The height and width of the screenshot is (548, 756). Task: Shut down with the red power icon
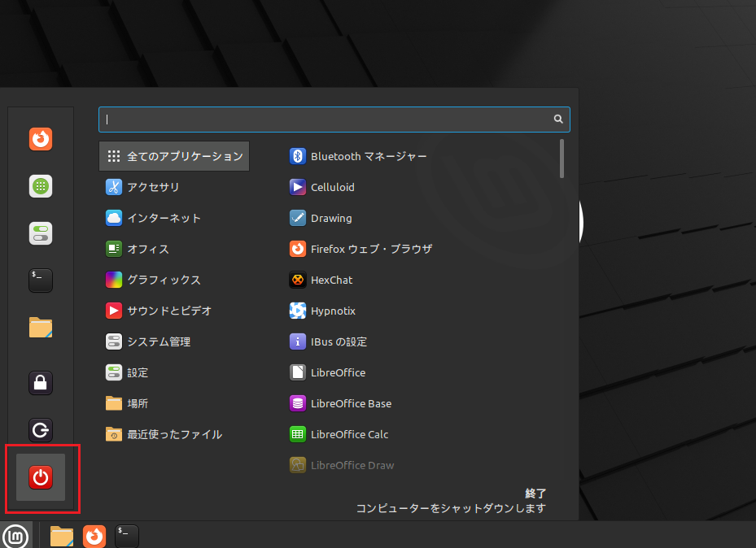pos(41,477)
